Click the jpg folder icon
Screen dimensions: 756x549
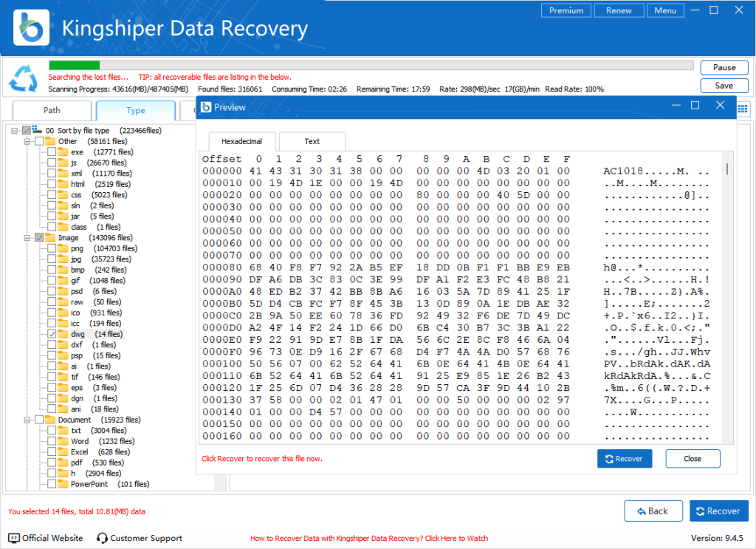pyautogui.click(x=63, y=259)
